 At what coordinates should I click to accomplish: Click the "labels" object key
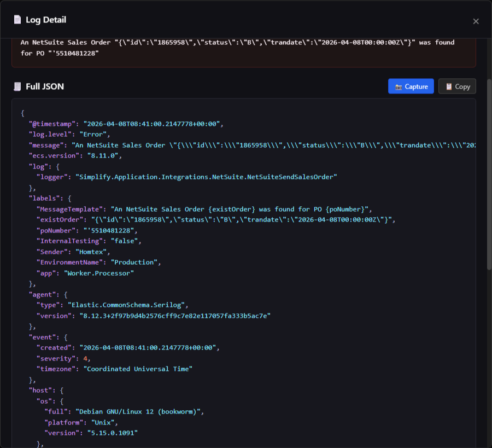(45, 198)
